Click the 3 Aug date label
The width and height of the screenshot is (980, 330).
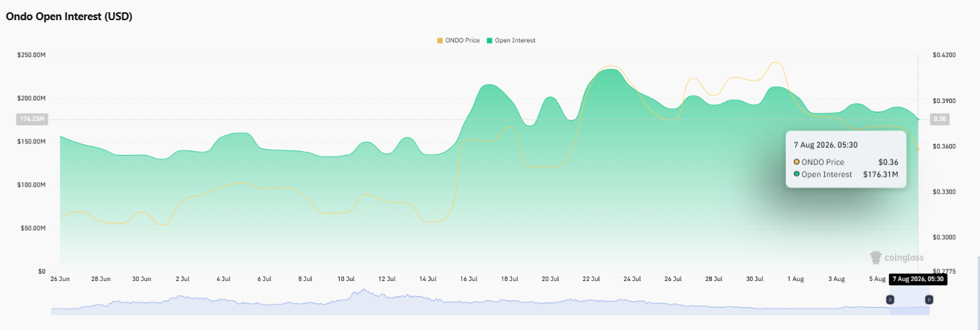coord(836,278)
